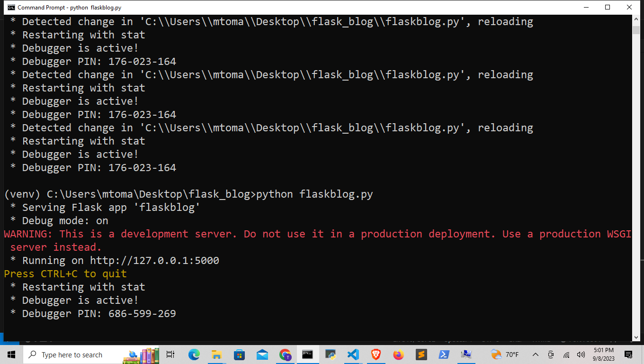Open File Explorer from the taskbar
Screen dimensions: 644x364
coord(216,355)
